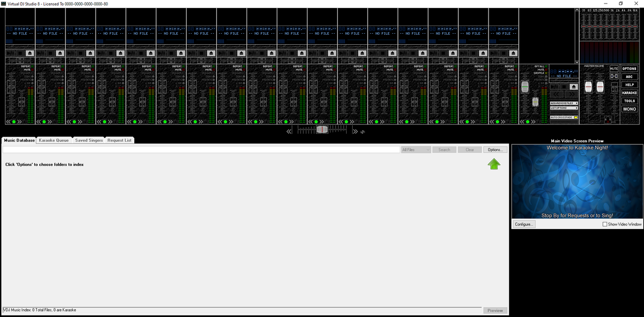Toggle REPEAT on the second deck
Screen dimensions: 644x317
tap(58, 66)
